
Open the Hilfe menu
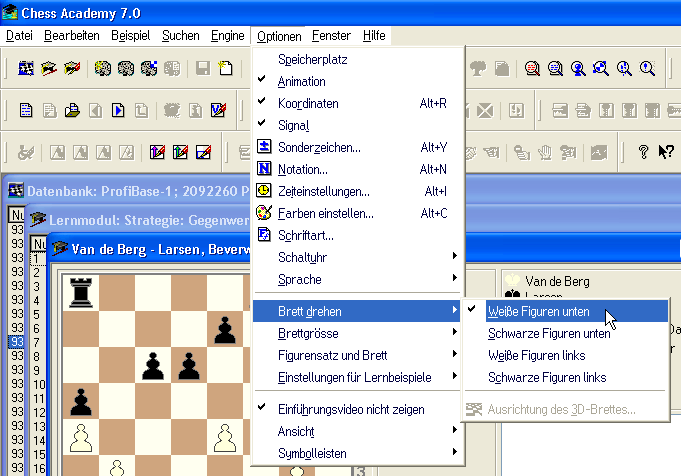click(x=374, y=36)
